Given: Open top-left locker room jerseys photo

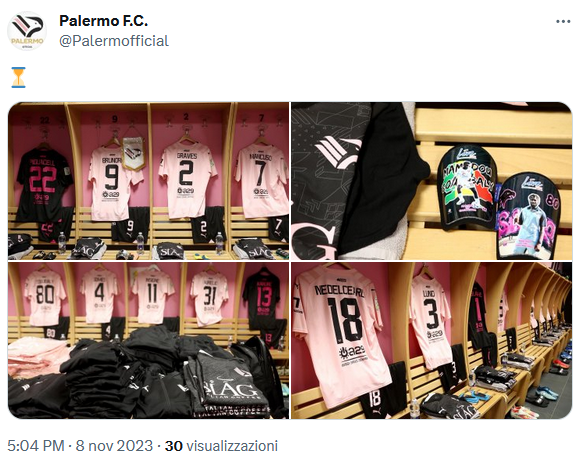Looking at the screenshot, I should pos(148,181).
